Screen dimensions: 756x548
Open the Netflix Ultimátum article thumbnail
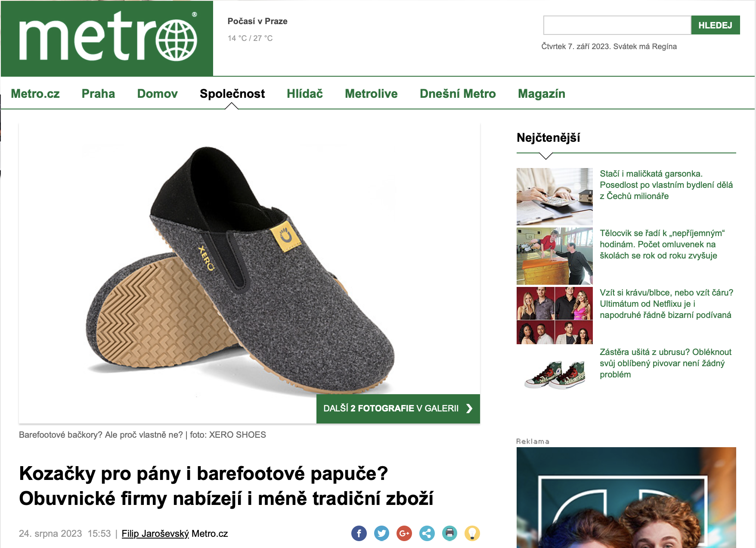(x=555, y=315)
